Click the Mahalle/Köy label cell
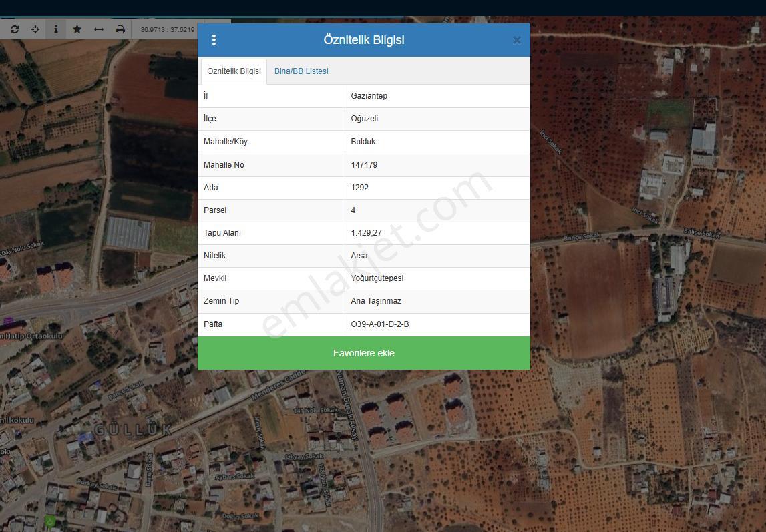 click(x=271, y=142)
